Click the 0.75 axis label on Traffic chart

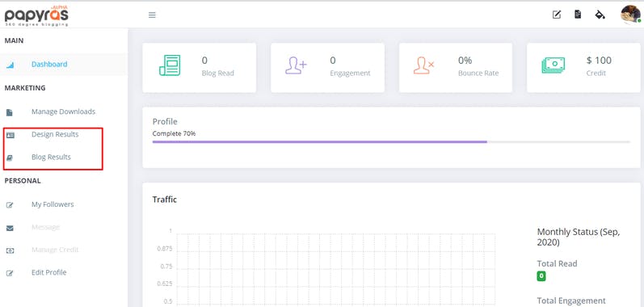click(x=166, y=267)
